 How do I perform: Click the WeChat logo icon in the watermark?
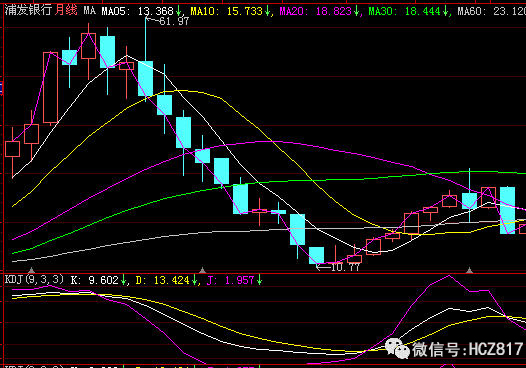[x=398, y=349]
